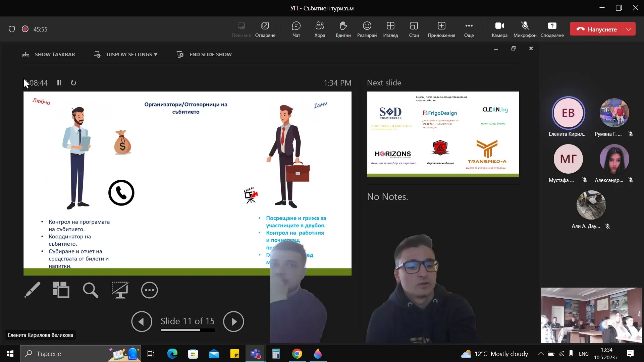Click the current slide preview
Viewport: 644px width, 362px height.
187,183
